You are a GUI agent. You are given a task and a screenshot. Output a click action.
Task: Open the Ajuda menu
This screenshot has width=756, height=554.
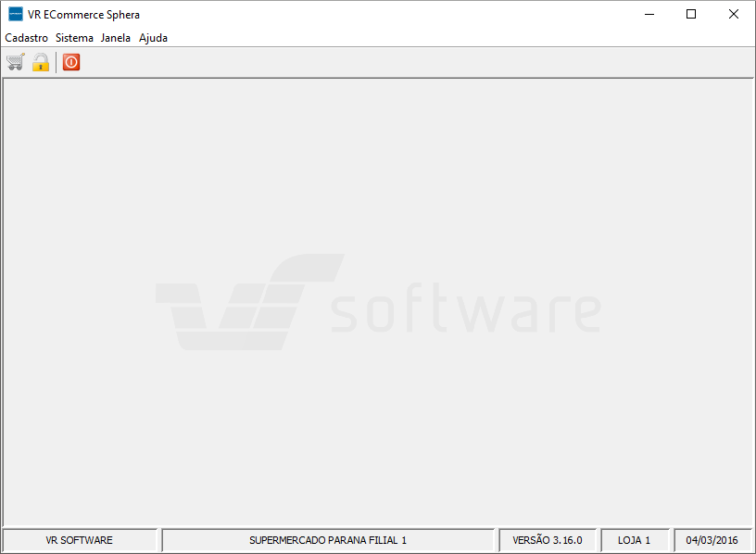pos(153,38)
